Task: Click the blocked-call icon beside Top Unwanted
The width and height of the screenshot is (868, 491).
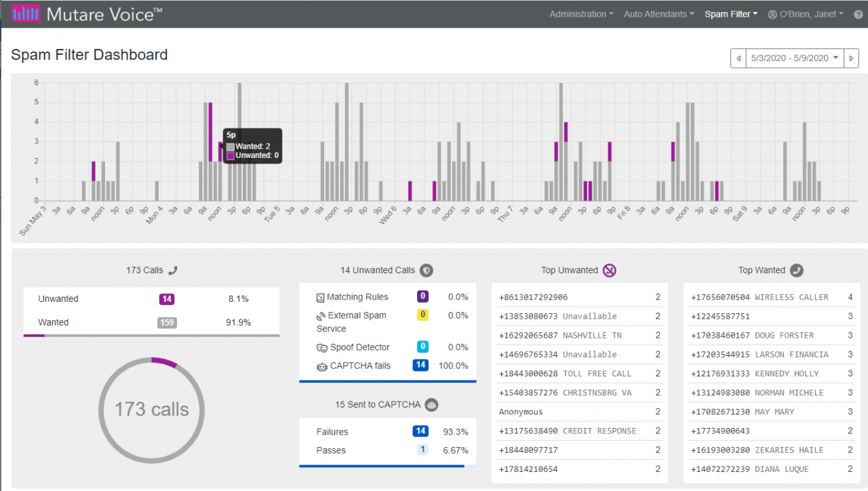Action: click(609, 270)
